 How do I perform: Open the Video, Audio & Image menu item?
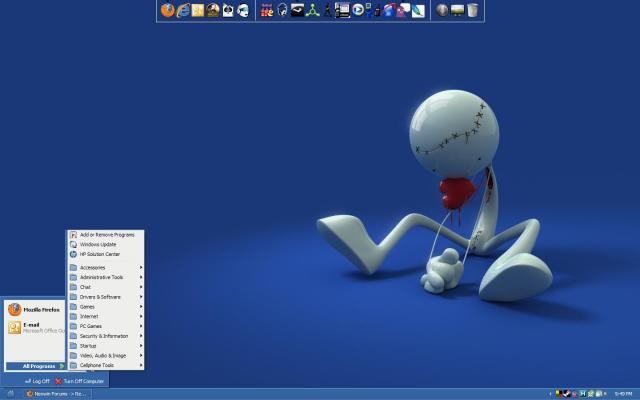point(106,356)
